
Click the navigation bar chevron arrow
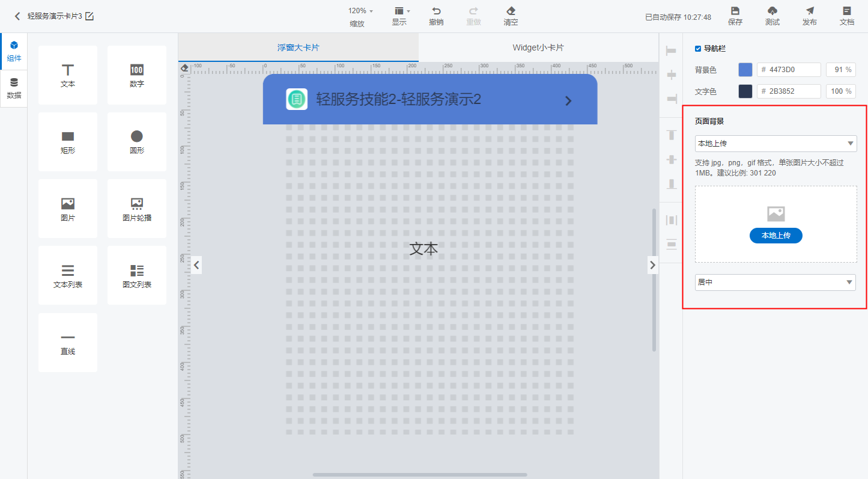(568, 100)
